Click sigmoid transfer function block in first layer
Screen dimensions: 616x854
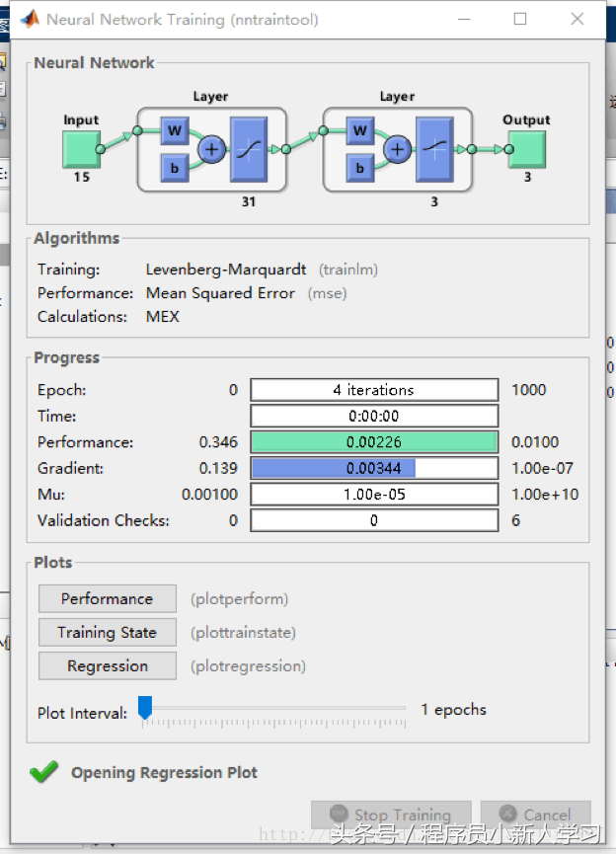249,149
